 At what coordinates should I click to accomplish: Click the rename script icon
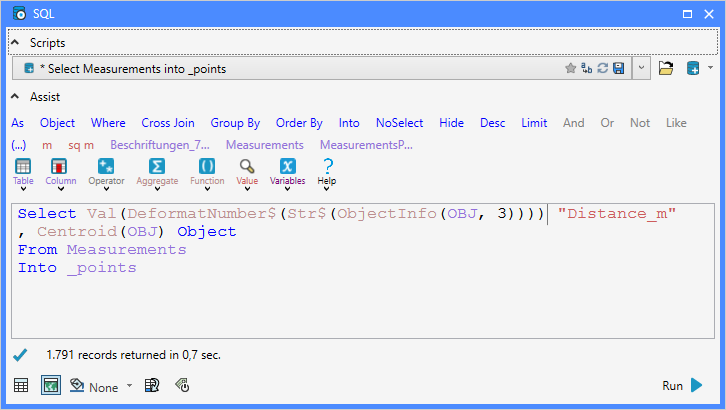[587, 68]
